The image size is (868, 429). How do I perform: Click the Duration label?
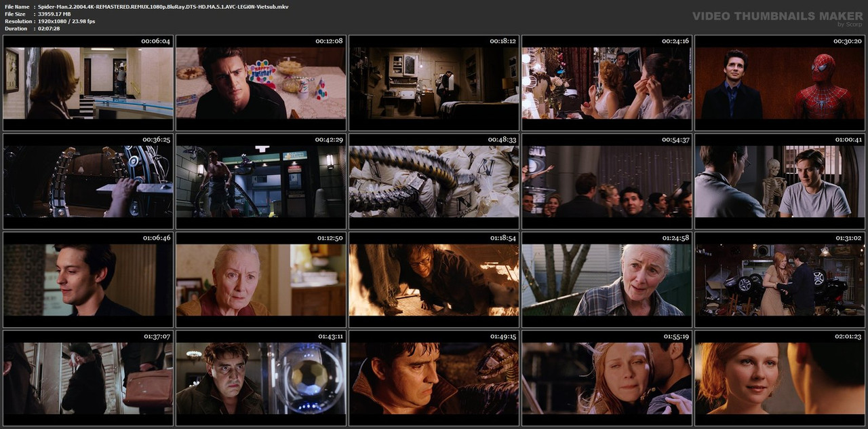[15, 29]
